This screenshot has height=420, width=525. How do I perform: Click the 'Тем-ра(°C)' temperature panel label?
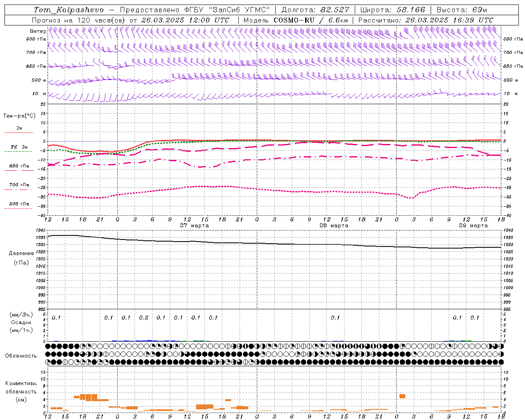[x=19, y=116]
